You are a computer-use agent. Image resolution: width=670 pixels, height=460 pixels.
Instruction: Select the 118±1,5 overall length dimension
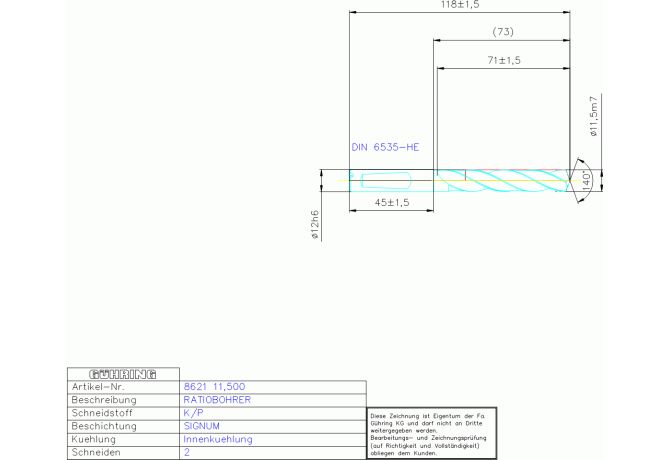click(460, 6)
